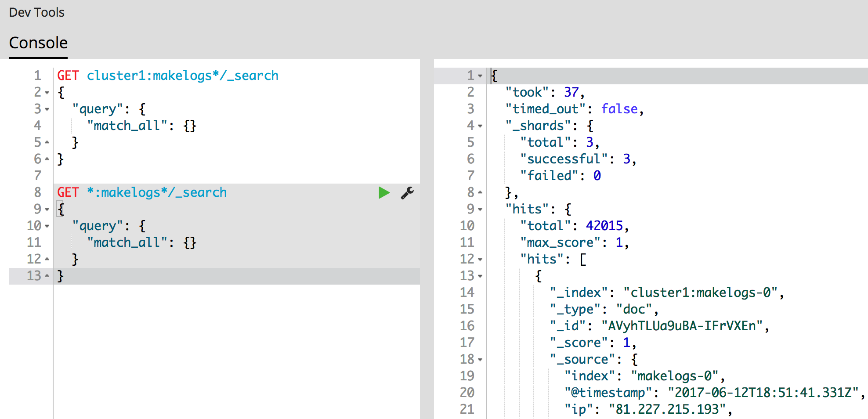Toggle editor fold marker at line 13
This screenshot has height=419, width=868.
[47, 276]
